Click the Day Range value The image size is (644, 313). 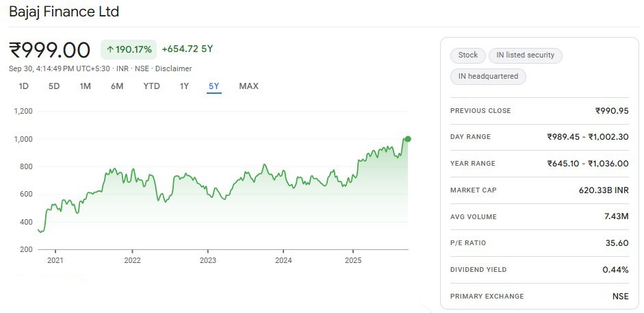pyautogui.click(x=588, y=137)
